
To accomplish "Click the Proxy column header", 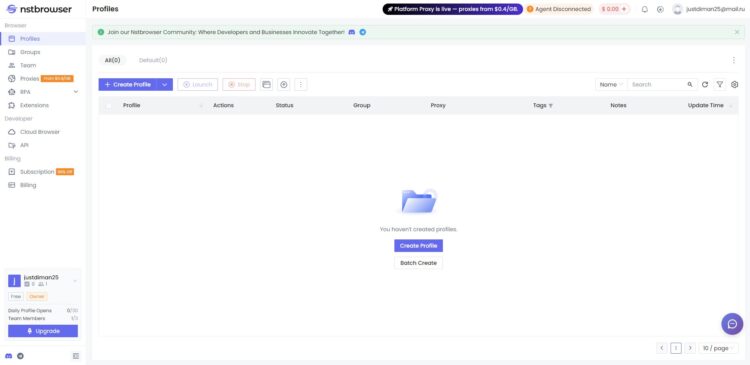I will click(x=438, y=106).
